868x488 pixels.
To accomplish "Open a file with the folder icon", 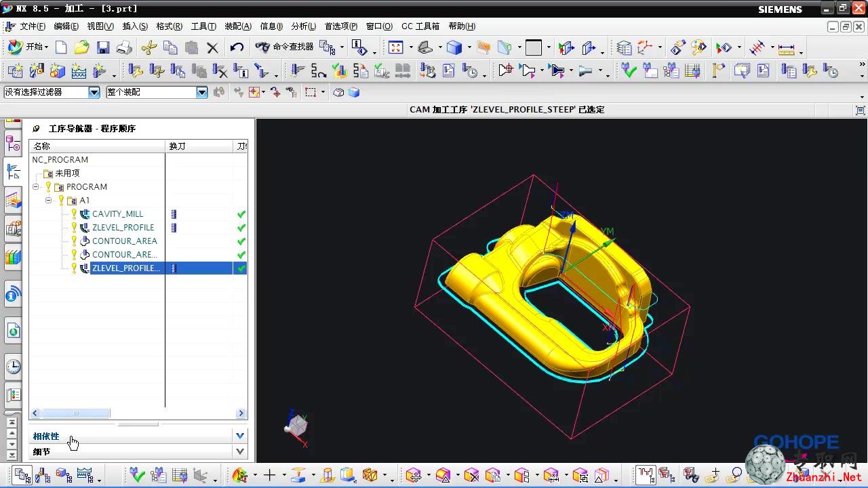I will [x=81, y=47].
